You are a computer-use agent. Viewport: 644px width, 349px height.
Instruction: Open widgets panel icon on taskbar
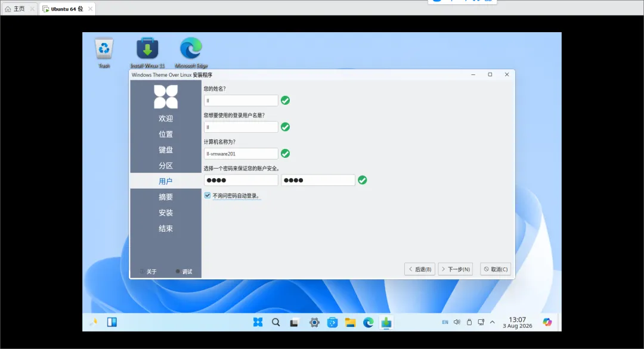pos(112,322)
